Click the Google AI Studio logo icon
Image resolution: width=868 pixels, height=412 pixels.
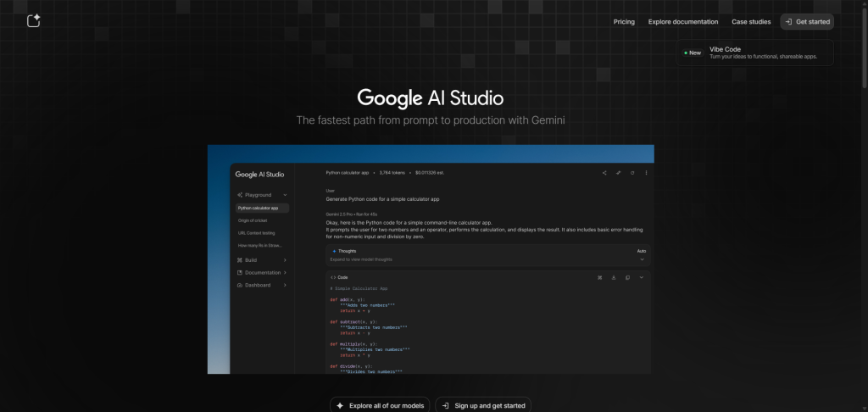tap(33, 21)
